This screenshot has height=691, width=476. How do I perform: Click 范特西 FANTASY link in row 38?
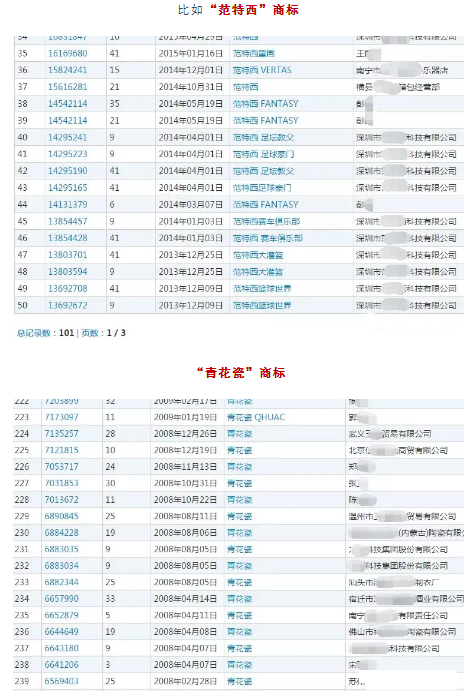coord(265,104)
